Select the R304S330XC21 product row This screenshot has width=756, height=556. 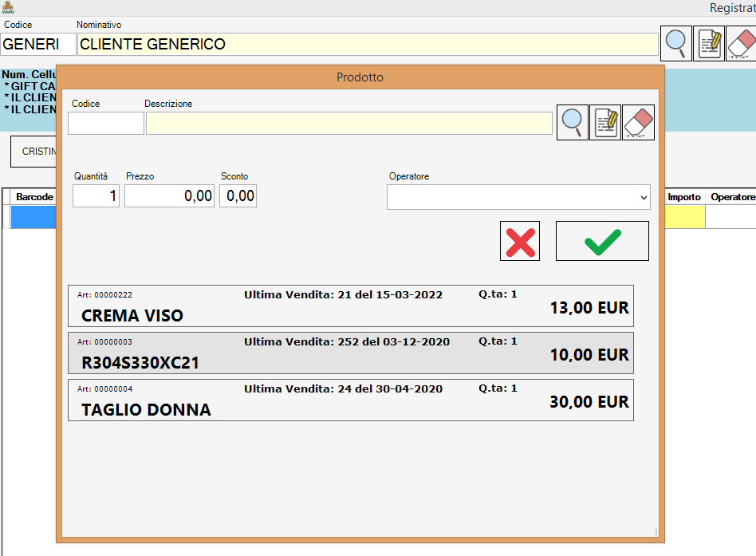[351, 353]
